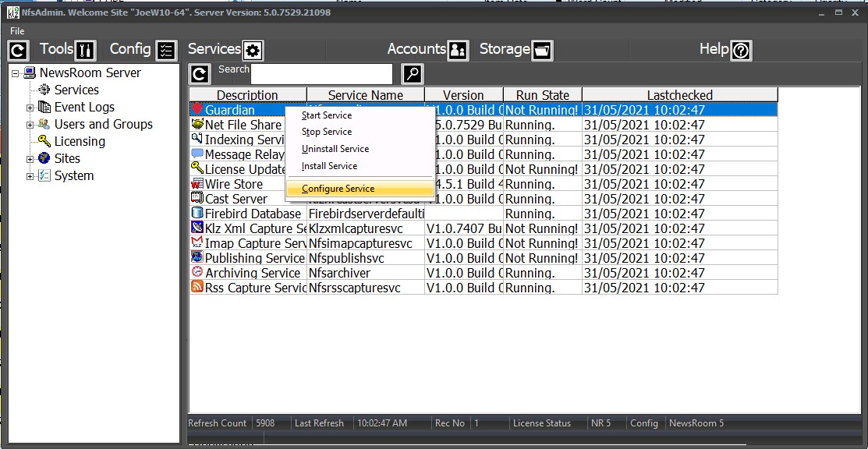Choose Install Service from context menu
Viewport: 868px width, 449px height.
(x=360, y=166)
